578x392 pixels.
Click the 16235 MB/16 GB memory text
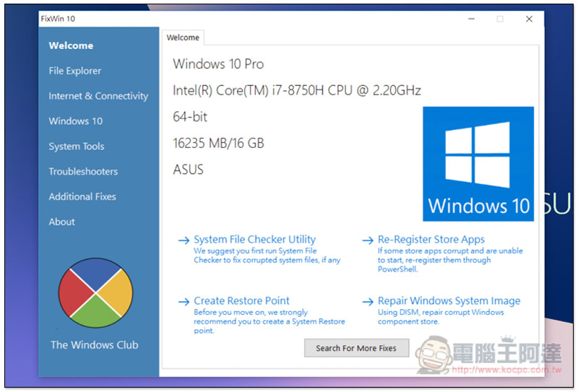point(219,144)
